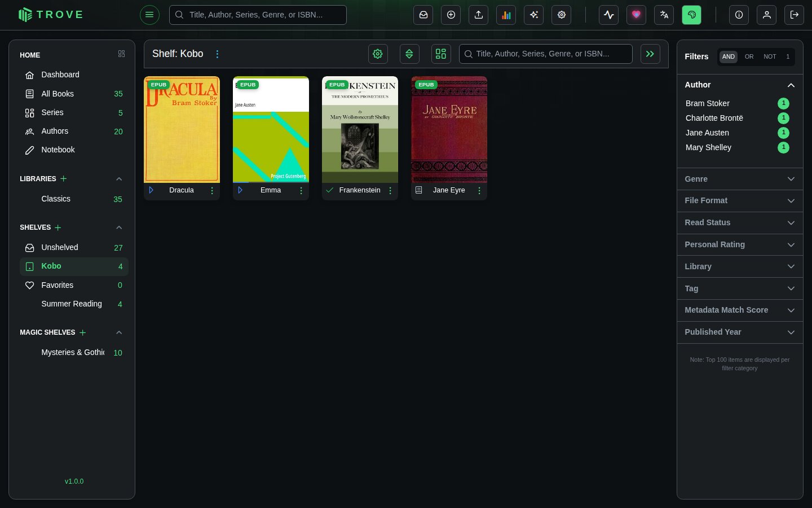Image resolution: width=812 pixels, height=508 pixels.
Task: Open the Classics library
Action: pyautogui.click(x=74, y=199)
